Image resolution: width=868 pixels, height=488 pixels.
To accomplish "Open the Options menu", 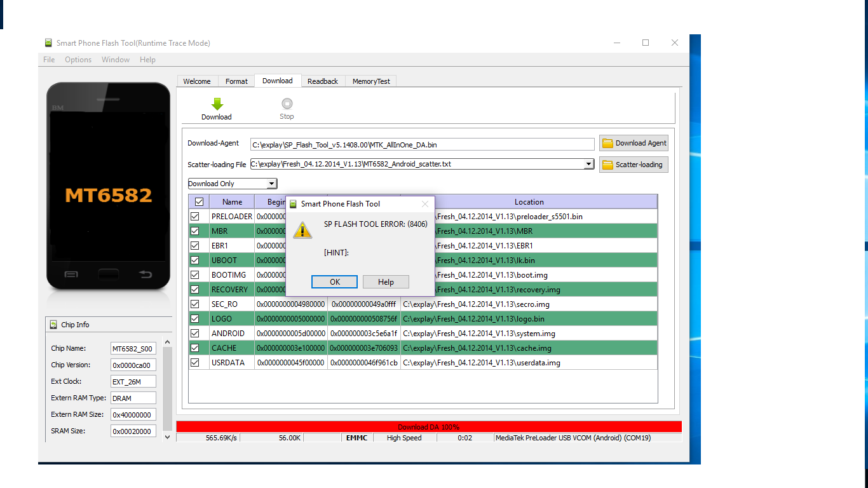I will click(78, 60).
